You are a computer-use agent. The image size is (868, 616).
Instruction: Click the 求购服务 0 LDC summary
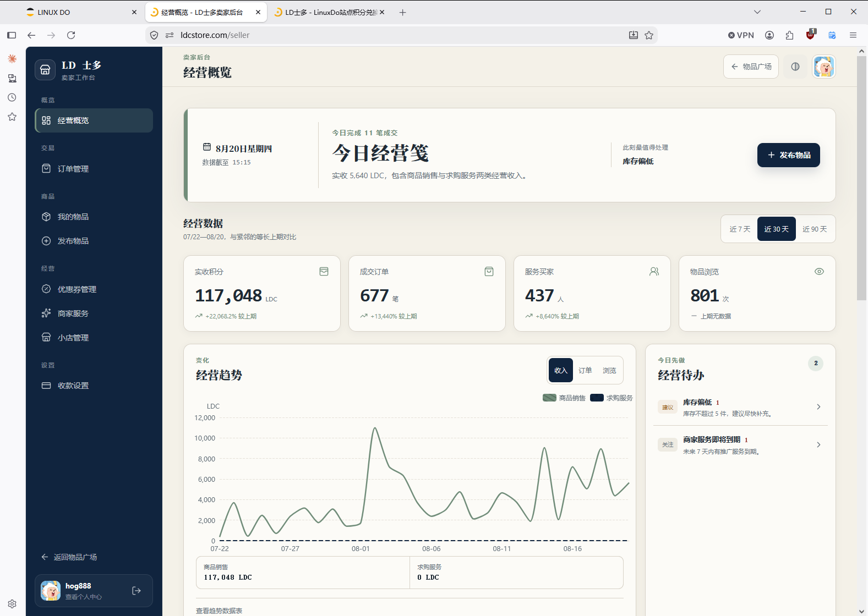516,573
